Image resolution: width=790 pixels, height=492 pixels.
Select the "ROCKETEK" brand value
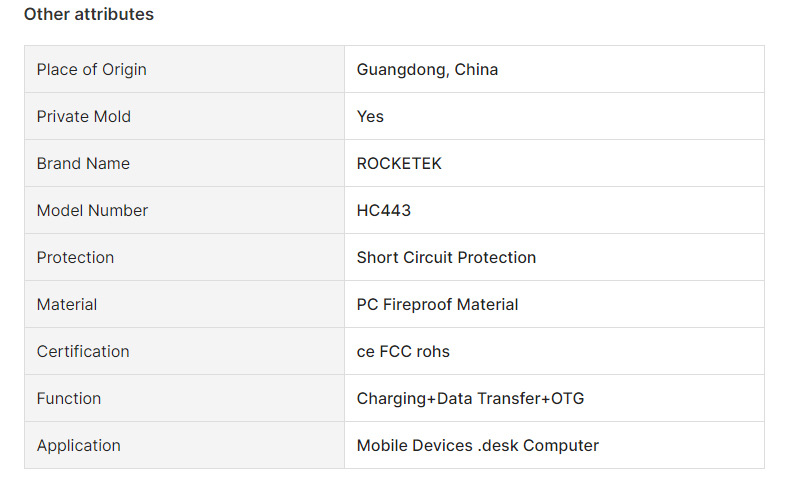pos(399,163)
